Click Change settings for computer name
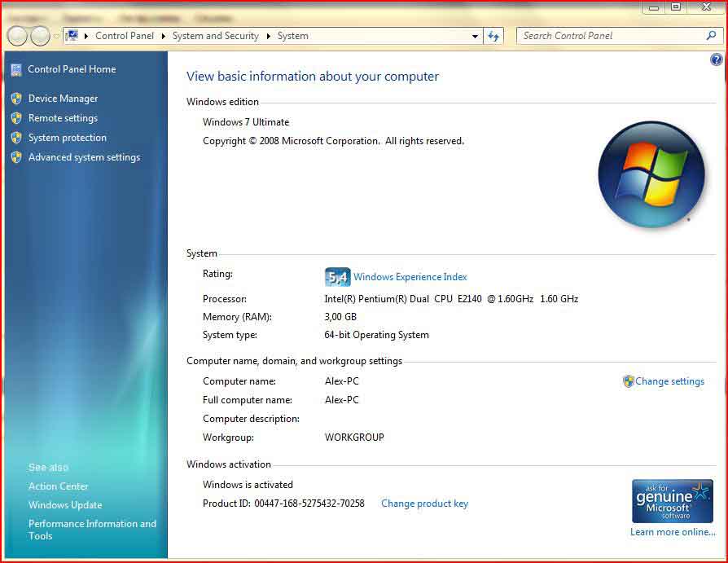 [669, 381]
